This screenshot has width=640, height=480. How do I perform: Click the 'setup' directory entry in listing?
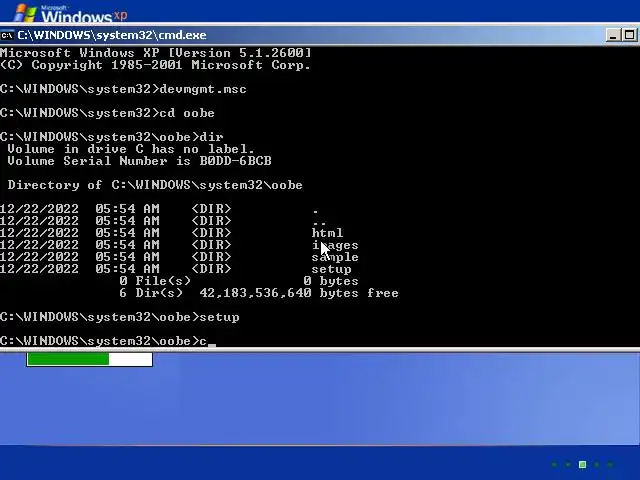[331, 269]
